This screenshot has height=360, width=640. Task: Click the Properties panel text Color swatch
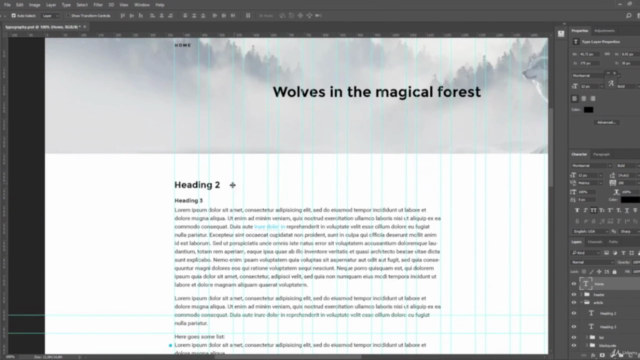click(x=588, y=110)
